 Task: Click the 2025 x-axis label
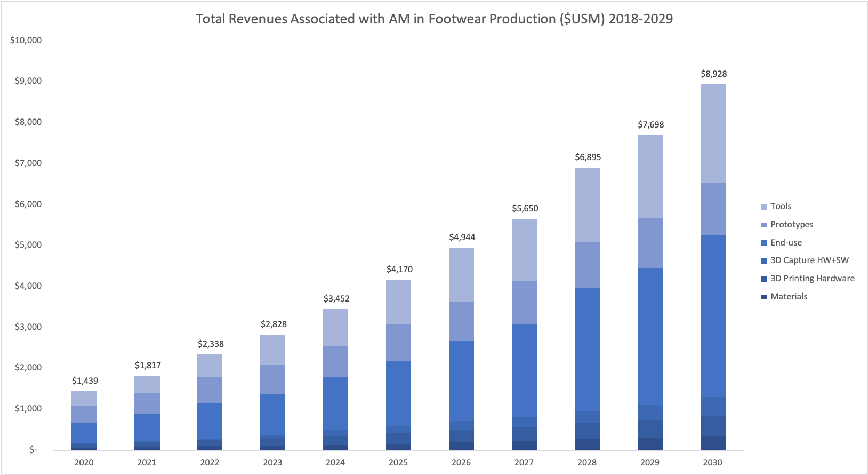click(398, 462)
